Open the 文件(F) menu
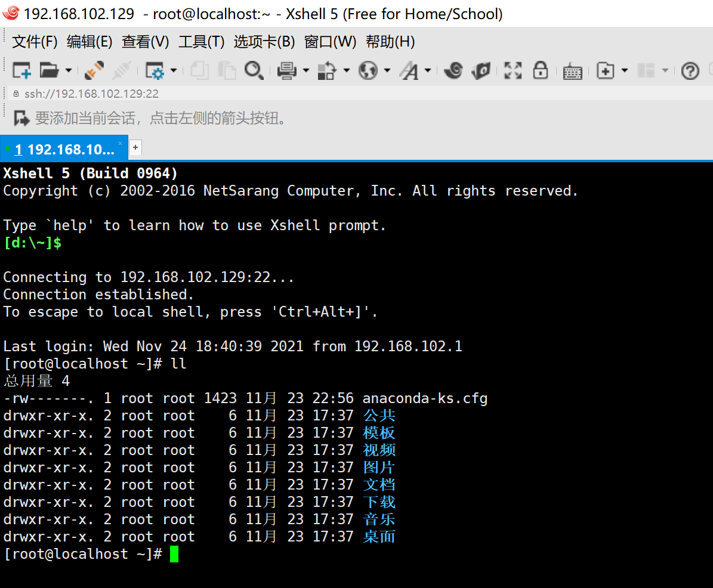 click(x=35, y=42)
